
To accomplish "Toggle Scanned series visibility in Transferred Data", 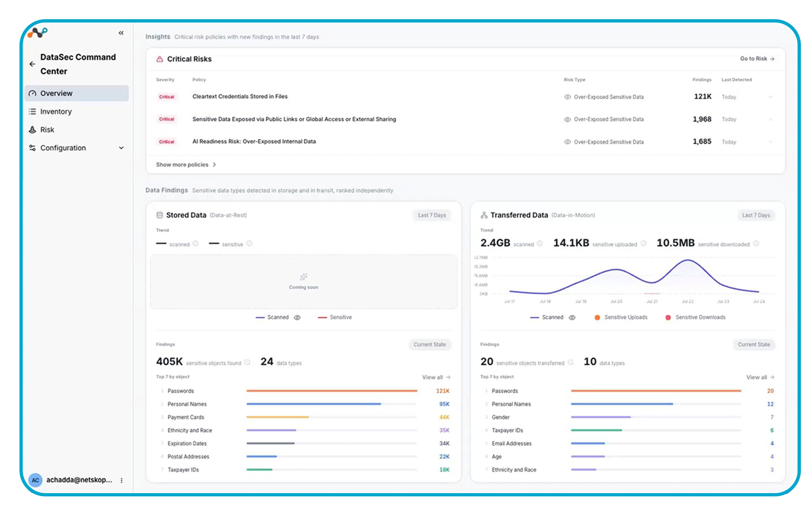I will pos(572,318).
